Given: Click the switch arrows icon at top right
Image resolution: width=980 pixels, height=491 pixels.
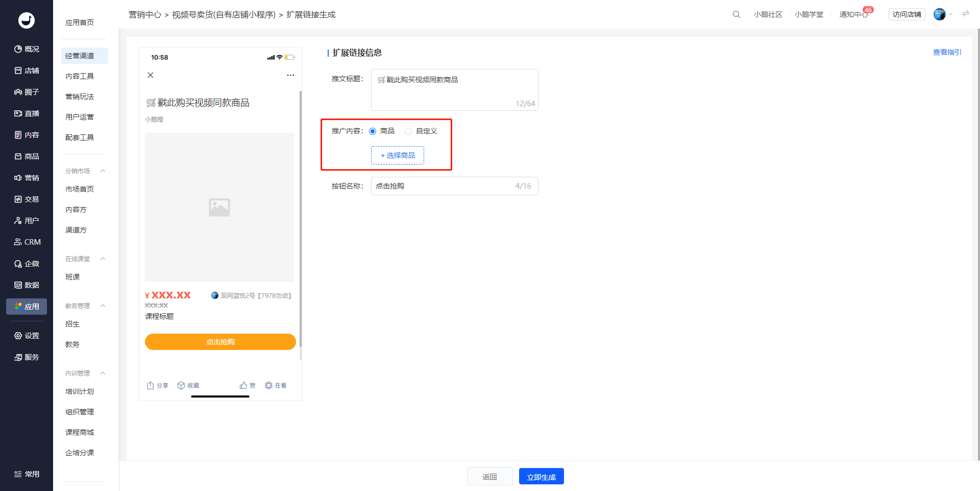Looking at the screenshot, I should 966,14.
